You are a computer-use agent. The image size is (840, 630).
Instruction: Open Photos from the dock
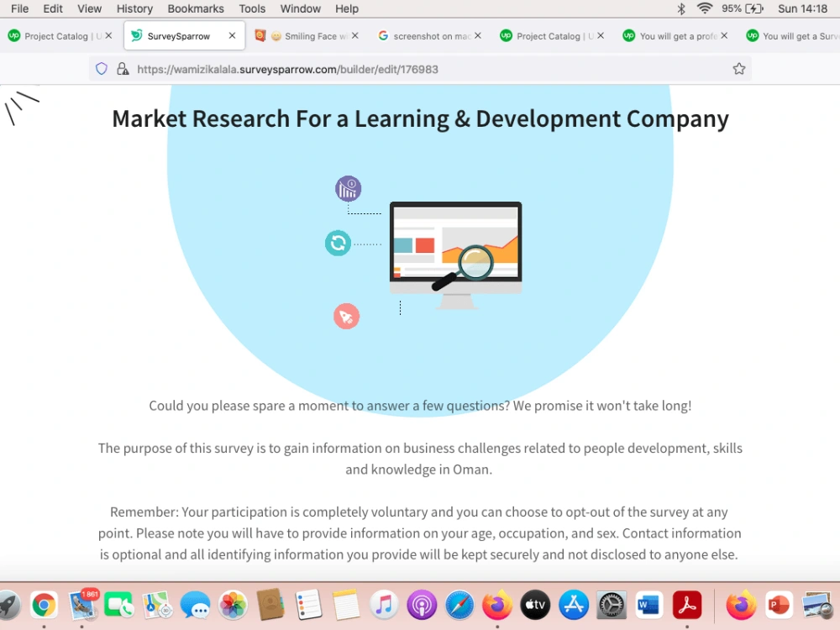tap(233, 606)
